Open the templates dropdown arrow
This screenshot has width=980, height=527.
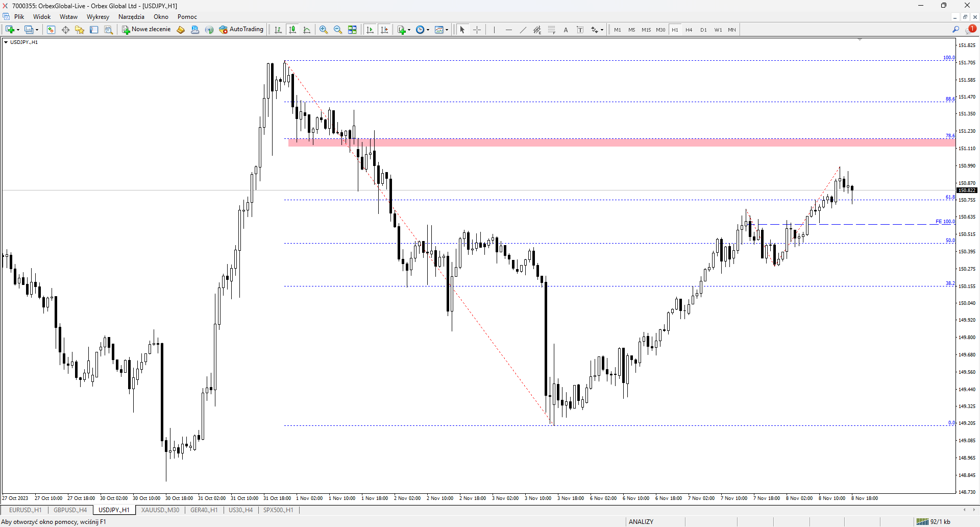pos(447,30)
